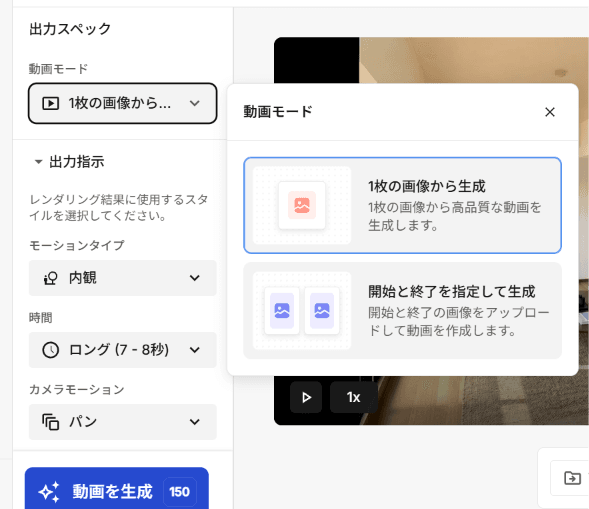Select the 開始と終了を指定して生成 mode card
This screenshot has height=509, width=589.
pyautogui.click(x=402, y=311)
